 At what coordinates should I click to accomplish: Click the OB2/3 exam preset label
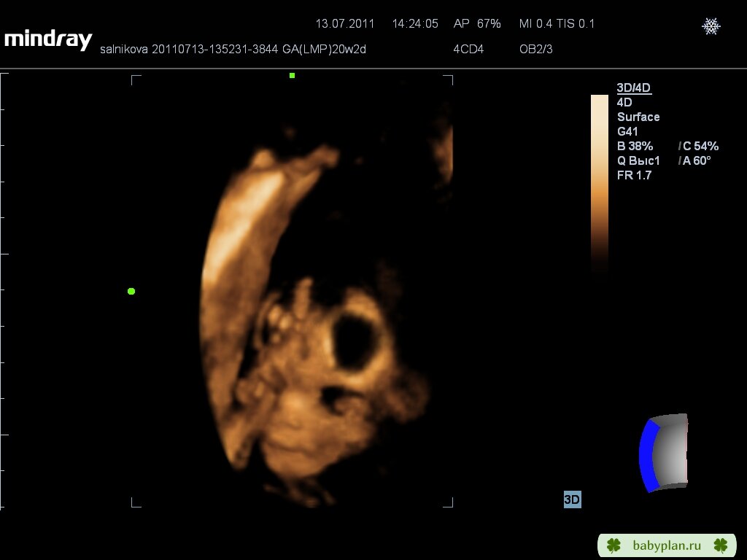[536, 49]
